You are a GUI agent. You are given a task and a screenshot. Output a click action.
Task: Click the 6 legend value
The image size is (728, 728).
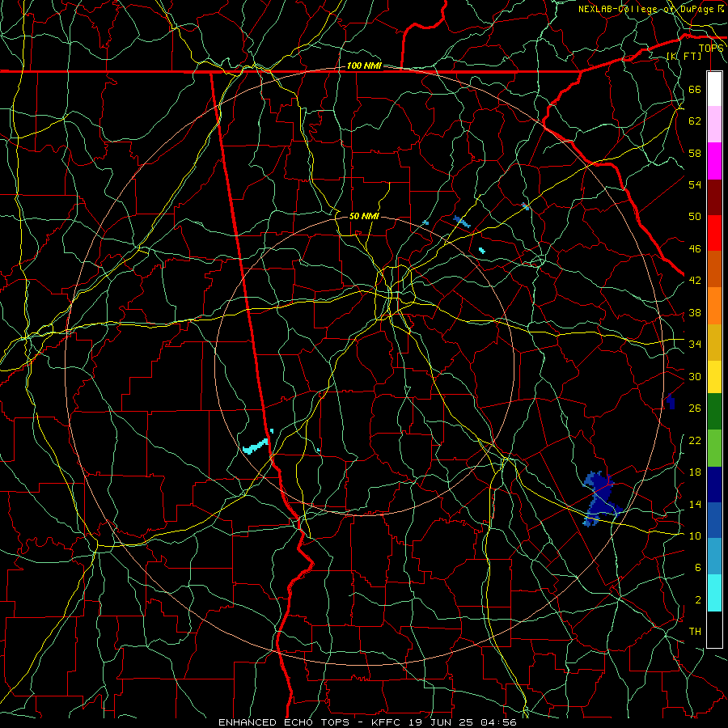click(697, 568)
